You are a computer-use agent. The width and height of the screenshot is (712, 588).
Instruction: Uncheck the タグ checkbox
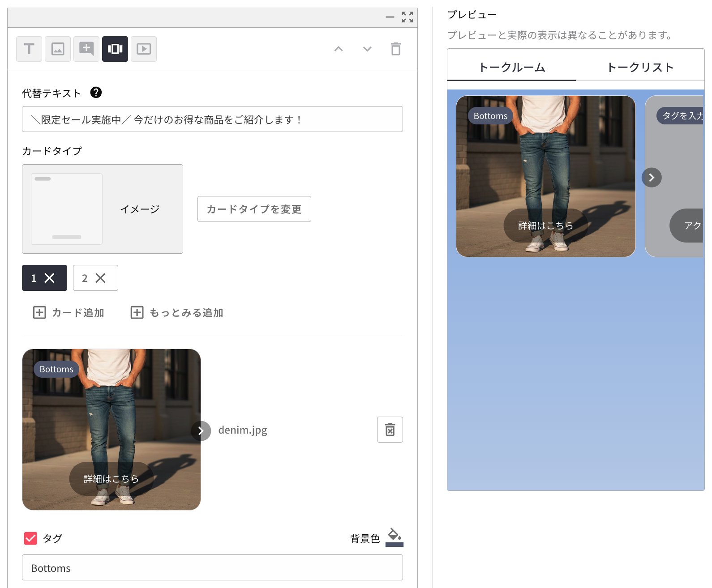[30, 538]
